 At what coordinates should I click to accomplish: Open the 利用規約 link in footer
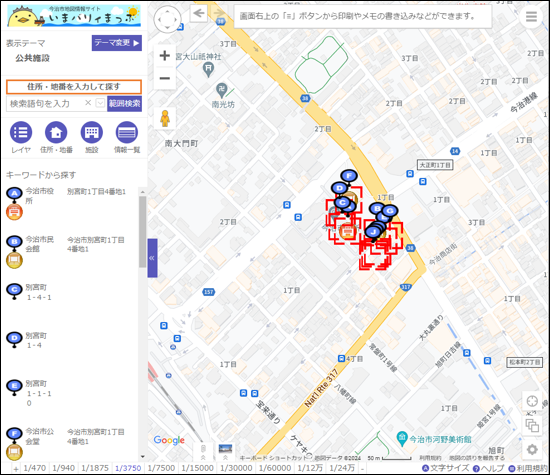528,468
